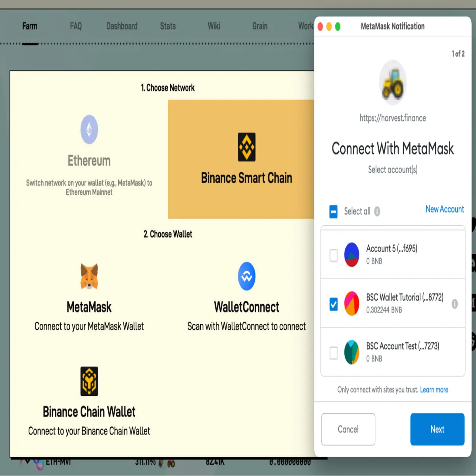The width and height of the screenshot is (476, 476).
Task: Toggle the Select all checkbox
Action: pyautogui.click(x=334, y=211)
